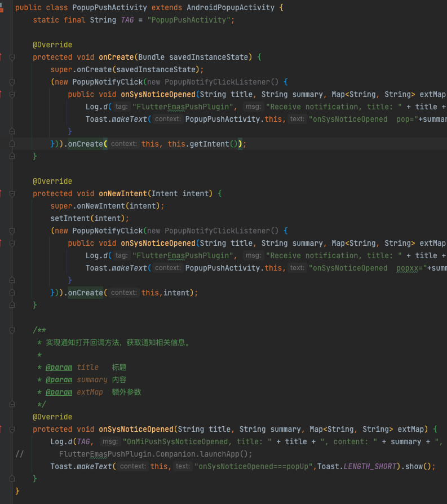The image size is (447, 504).
Task: Click the context: hint before this, this.getIntent()
Action: click(x=124, y=144)
